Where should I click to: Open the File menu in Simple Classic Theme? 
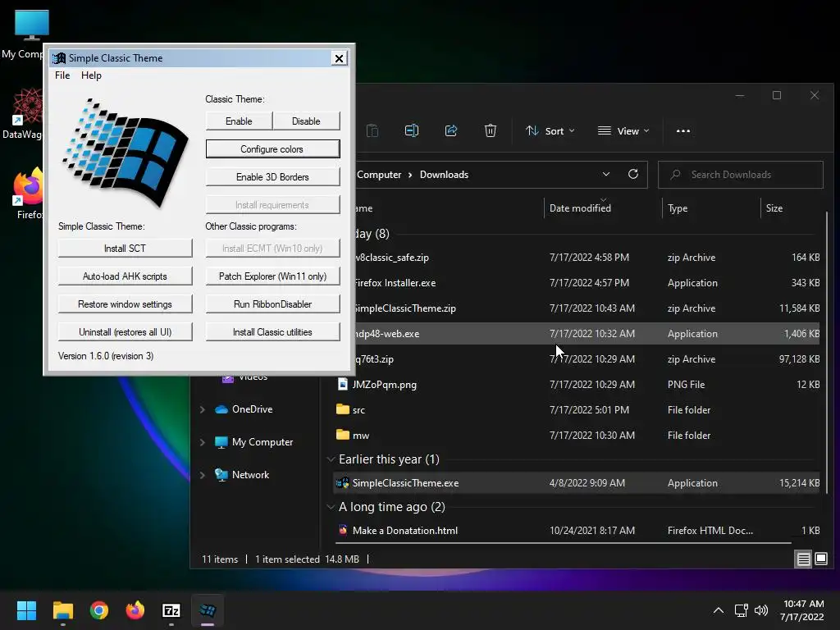(62, 75)
